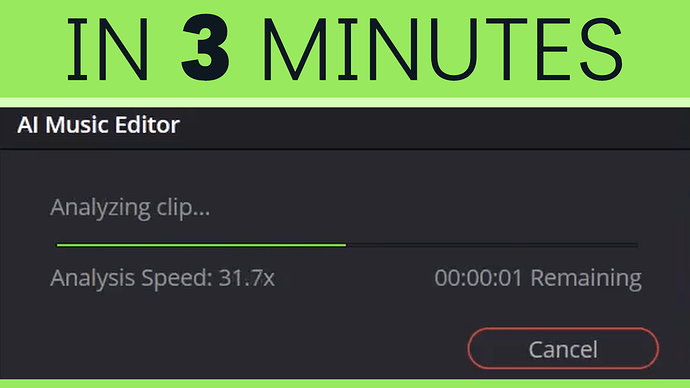Click the Analyzing clip... status text
Viewport: 690px width, 388px height.
tap(130, 207)
